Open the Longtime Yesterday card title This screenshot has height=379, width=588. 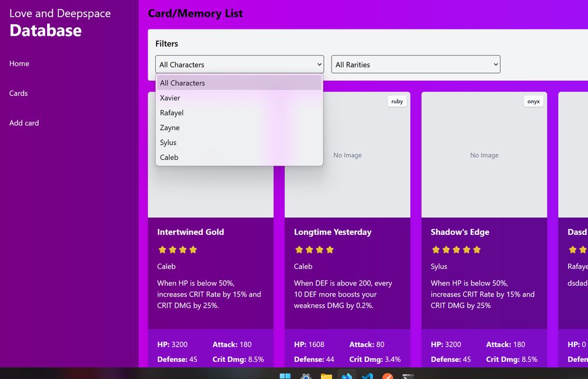click(333, 232)
